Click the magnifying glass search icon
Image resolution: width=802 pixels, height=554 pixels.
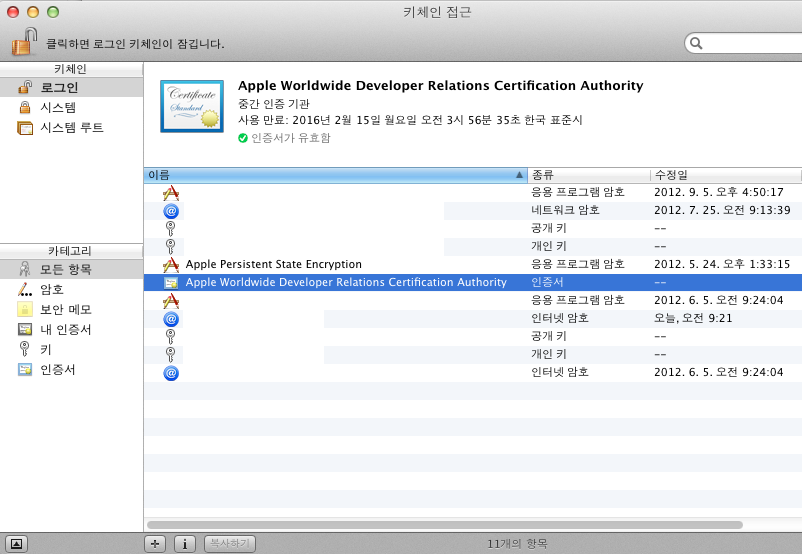696,43
